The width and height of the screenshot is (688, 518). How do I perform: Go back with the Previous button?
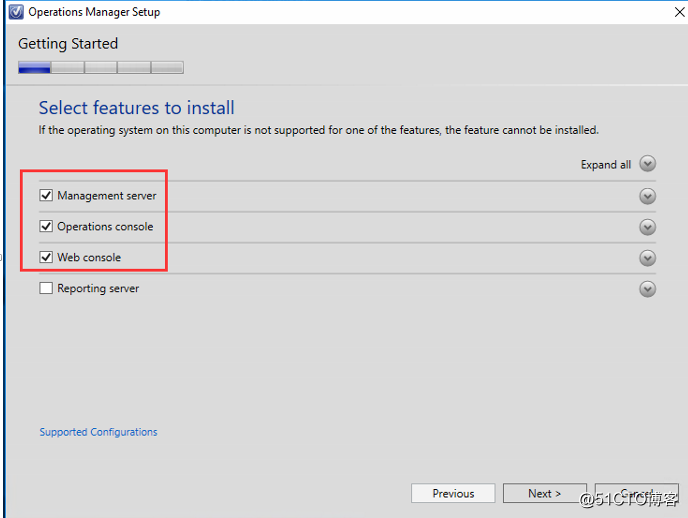pyautogui.click(x=453, y=493)
